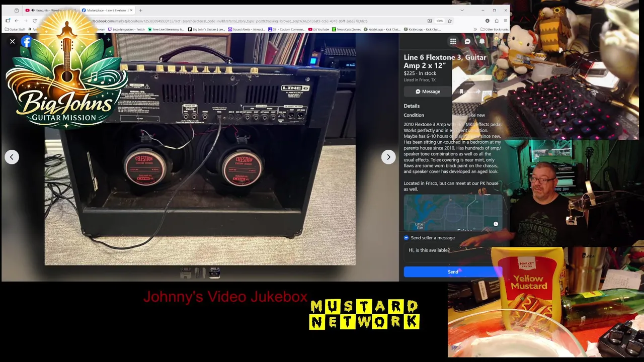Click the Condition label
The width and height of the screenshot is (644, 362).
tap(414, 115)
